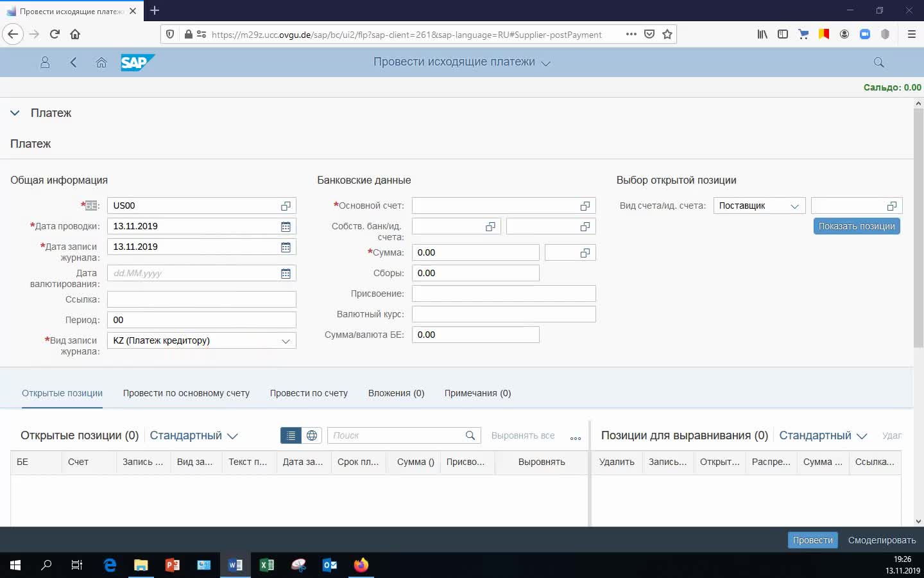This screenshot has width=924, height=578.
Task: Click into the Ссылка input field
Action: tap(201, 299)
